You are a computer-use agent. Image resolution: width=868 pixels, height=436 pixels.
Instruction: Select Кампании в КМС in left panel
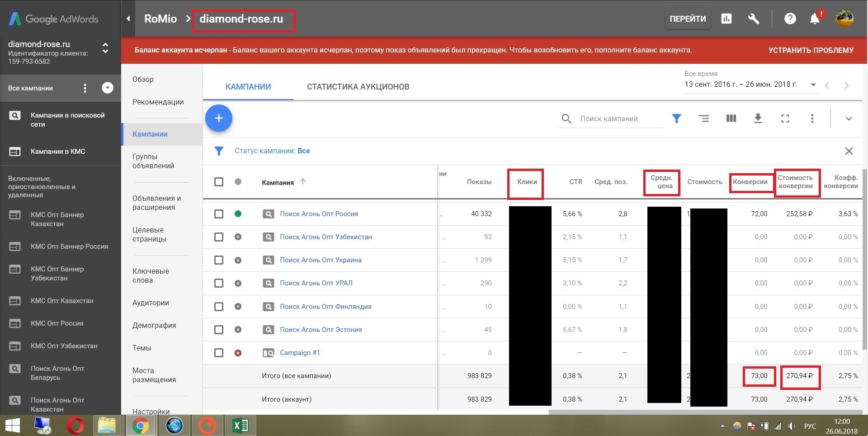click(x=58, y=152)
